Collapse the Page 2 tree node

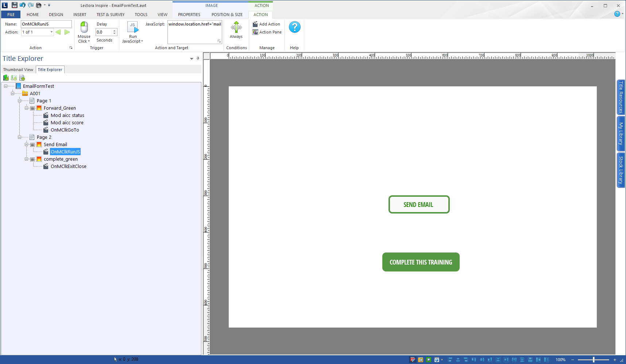pyautogui.click(x=19, y=137)
